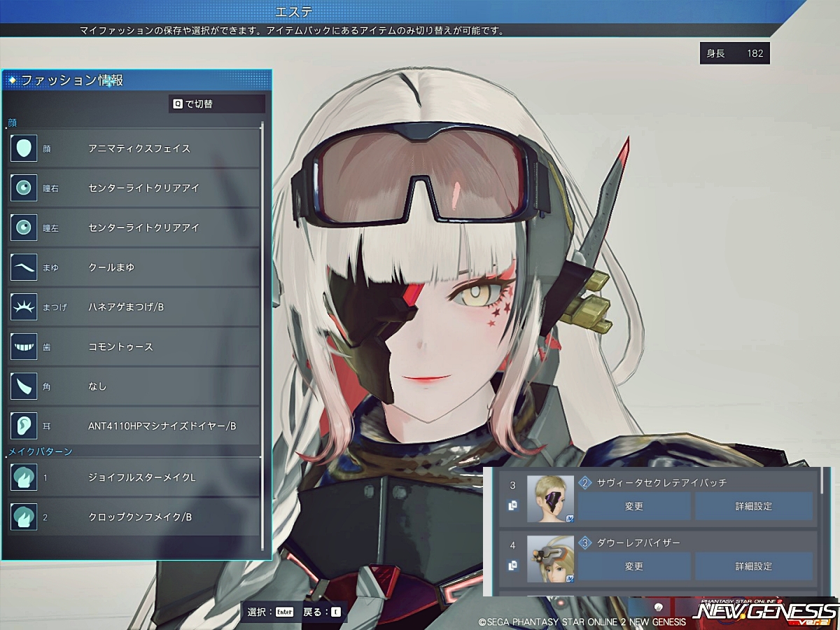Click makeup pattern 2 icon
The width and height of the screenshot is (840, 630).
pos(24,517)
